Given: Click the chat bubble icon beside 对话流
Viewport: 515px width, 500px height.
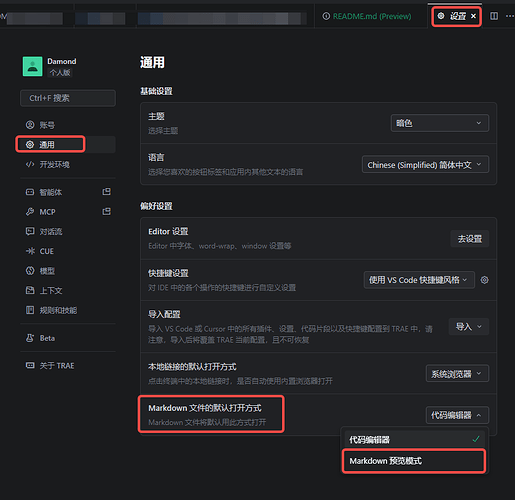Looking at the screenshot, I should (30, 231).
